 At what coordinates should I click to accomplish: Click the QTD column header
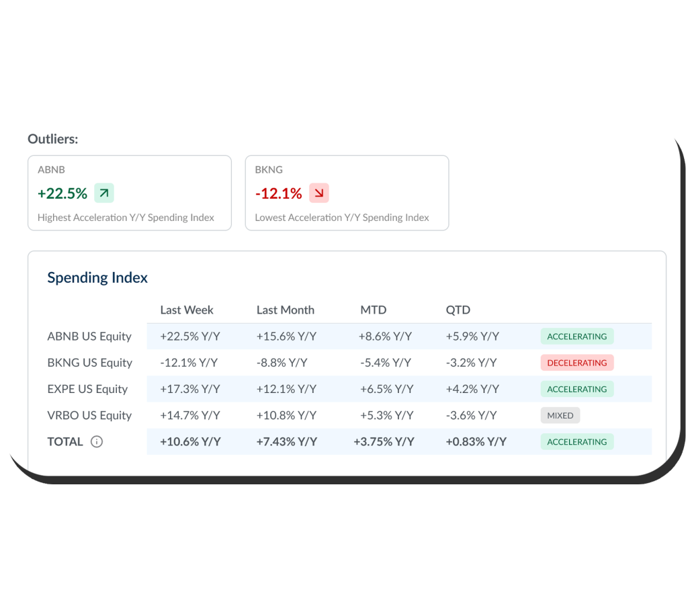coord(458,310)
